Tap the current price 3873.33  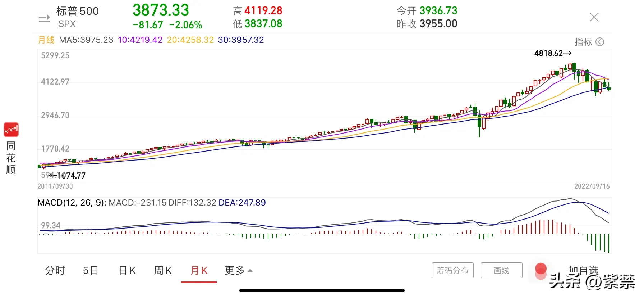tap(161, 10)
